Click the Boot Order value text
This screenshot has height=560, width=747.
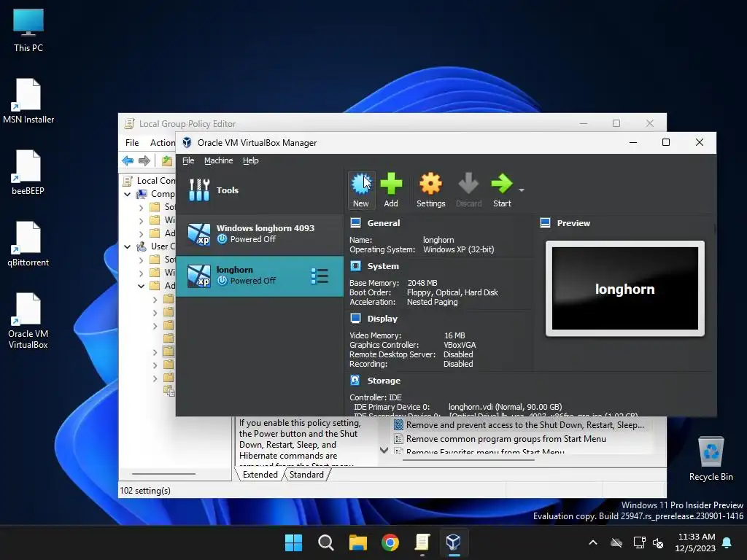click(x=452, y=292)
